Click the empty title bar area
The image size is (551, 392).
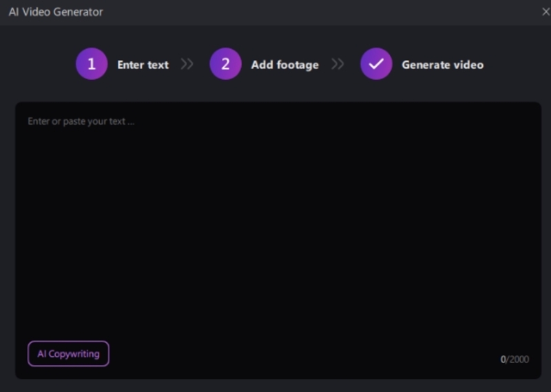tap(310, 12)
